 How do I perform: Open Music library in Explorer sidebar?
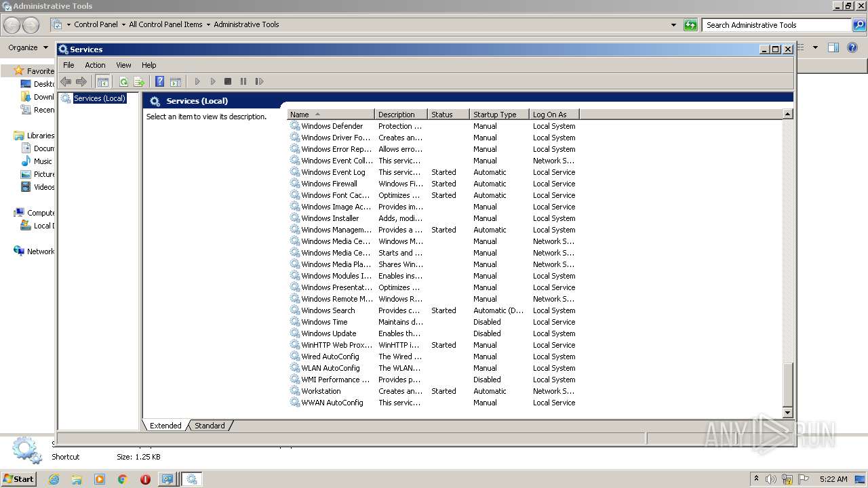tap(43, 161)
